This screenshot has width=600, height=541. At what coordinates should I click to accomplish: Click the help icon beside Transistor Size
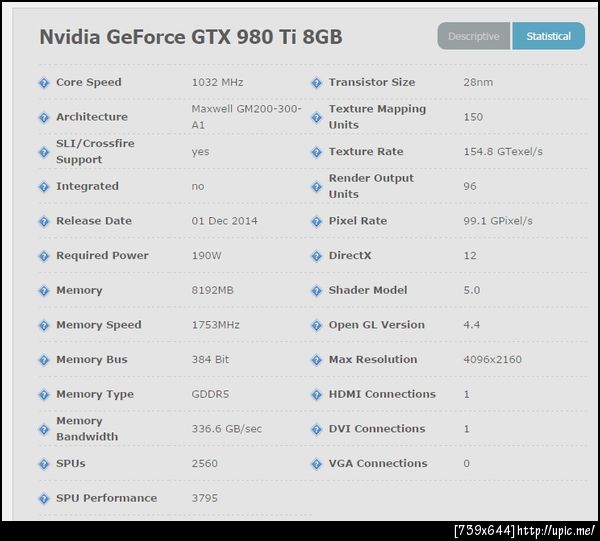tap(316, 83)
